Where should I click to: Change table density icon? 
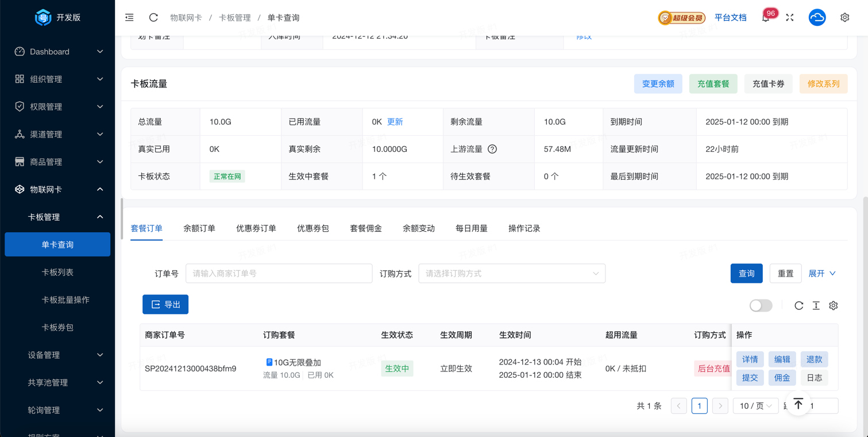click(x=816, y=305)
